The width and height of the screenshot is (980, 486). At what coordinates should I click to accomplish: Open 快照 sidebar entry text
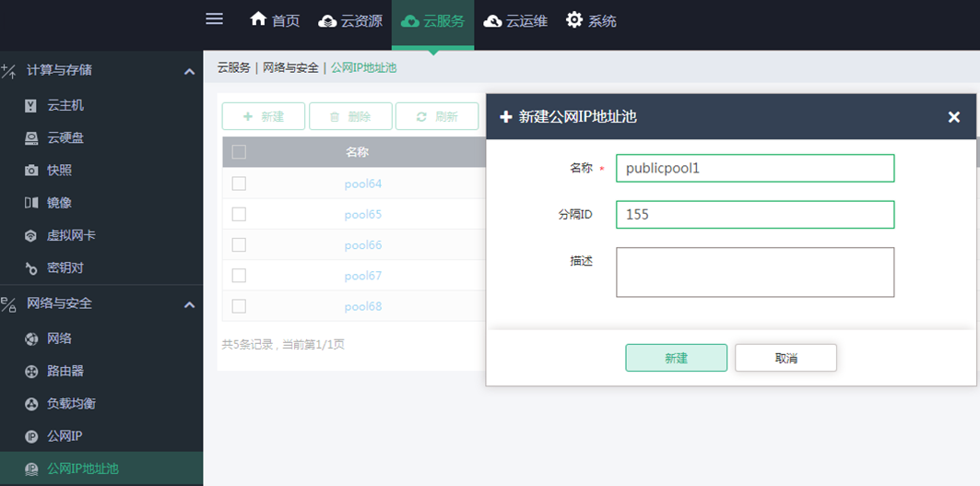[59, 170]
